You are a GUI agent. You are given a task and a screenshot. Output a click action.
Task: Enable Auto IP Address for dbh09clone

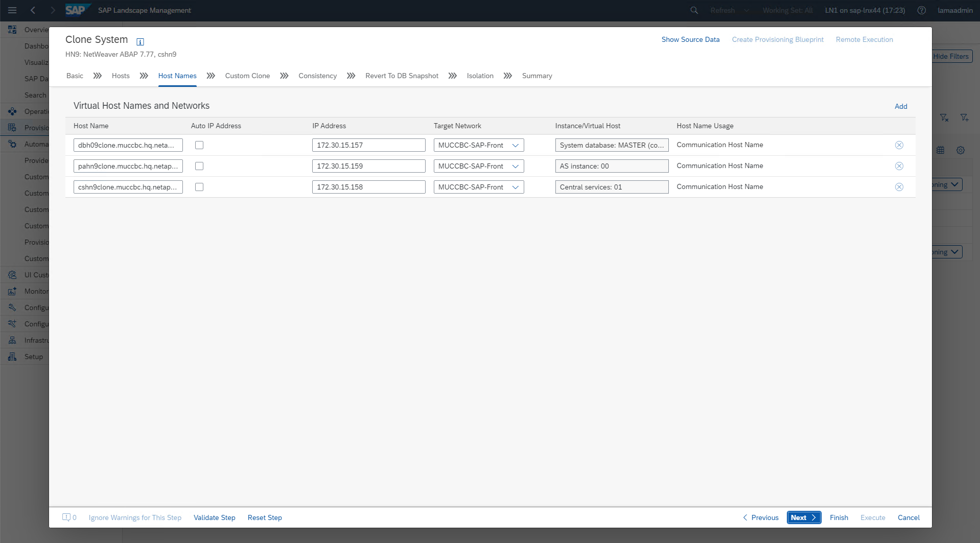pyautogui.click(x=199, y=145)
